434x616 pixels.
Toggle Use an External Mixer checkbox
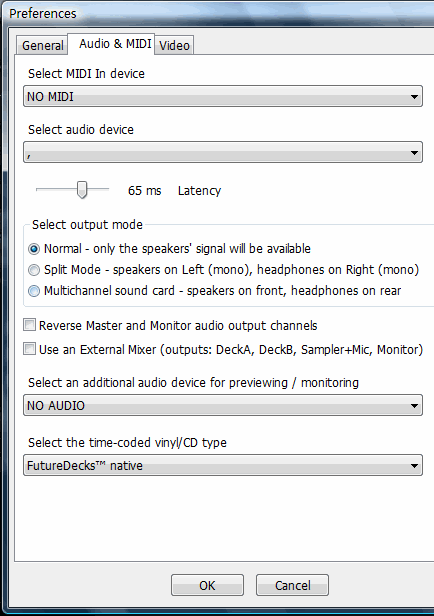tap(29, 349)
